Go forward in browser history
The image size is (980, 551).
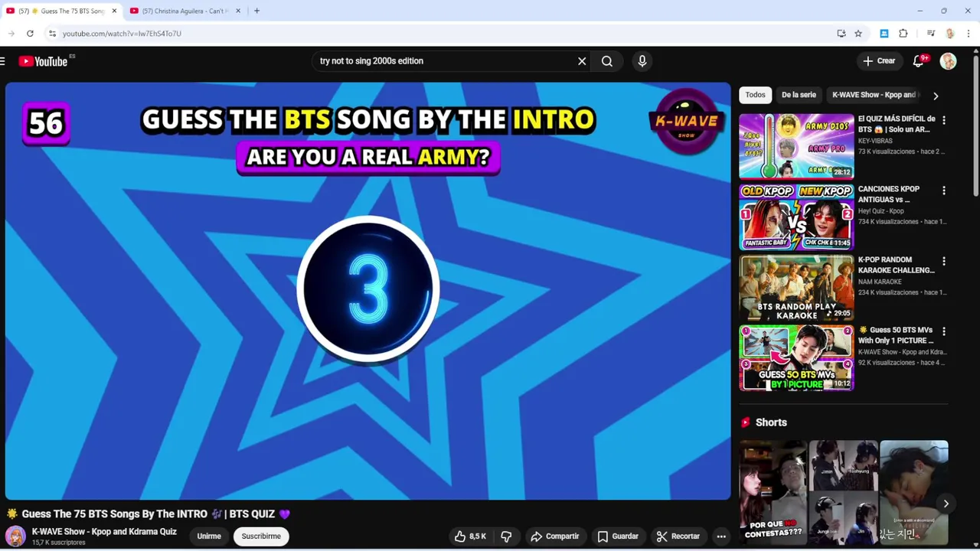coord(11,34)
